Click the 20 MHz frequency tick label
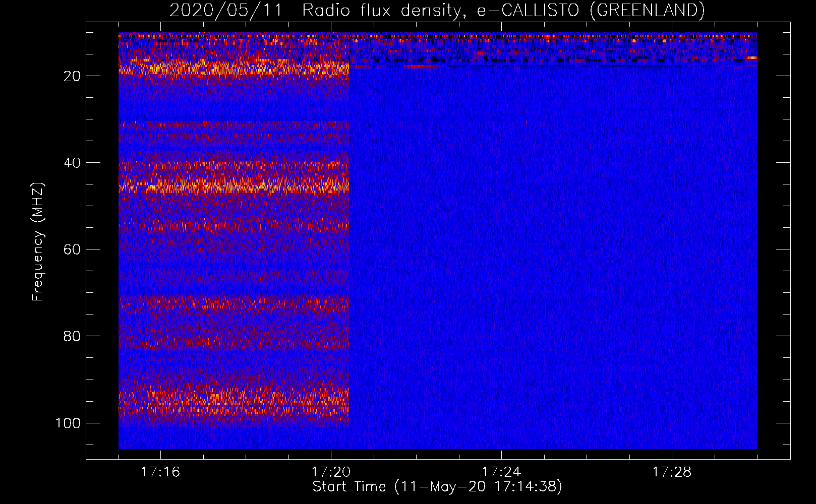The image size is (816, 504). click(72, 76)
